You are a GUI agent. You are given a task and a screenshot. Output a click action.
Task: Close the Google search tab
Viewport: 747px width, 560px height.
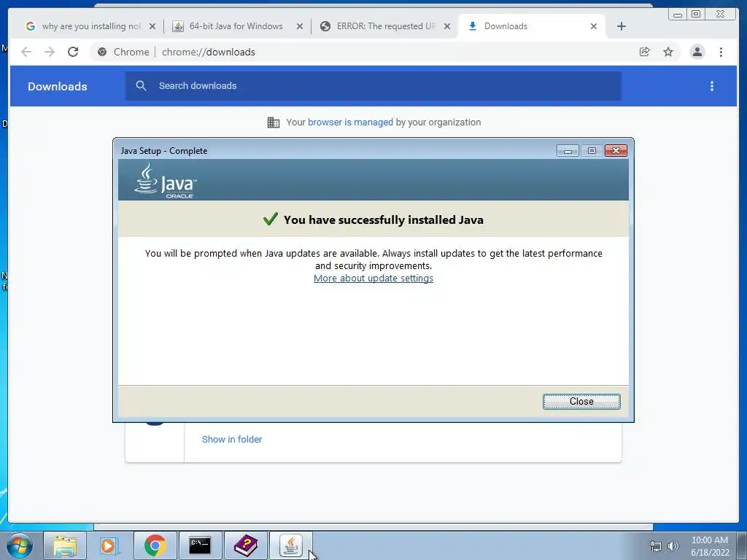tap(152, 26)
